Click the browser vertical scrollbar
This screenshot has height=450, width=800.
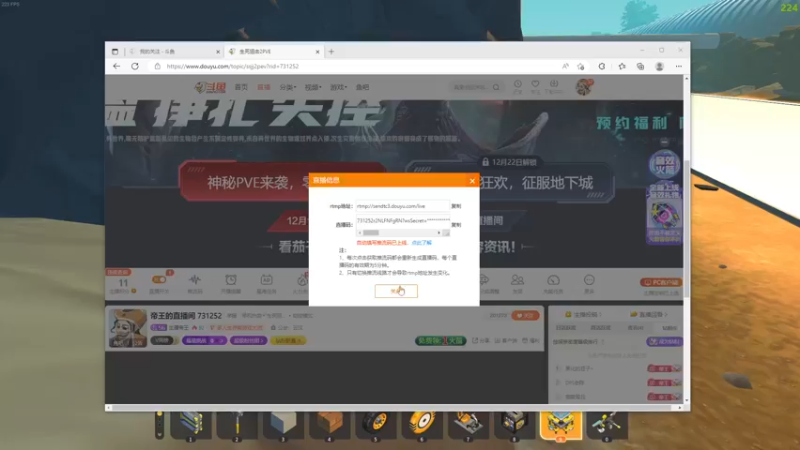click(686, 228)
